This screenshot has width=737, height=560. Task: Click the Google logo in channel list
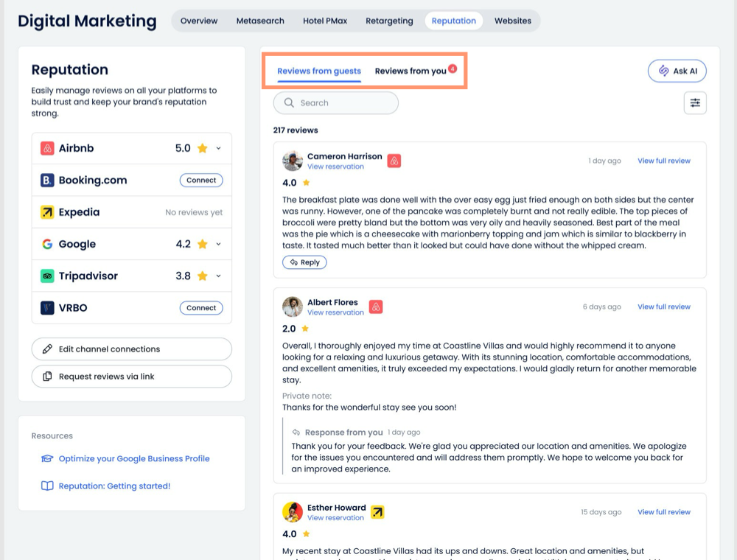[x=47, y=244]
